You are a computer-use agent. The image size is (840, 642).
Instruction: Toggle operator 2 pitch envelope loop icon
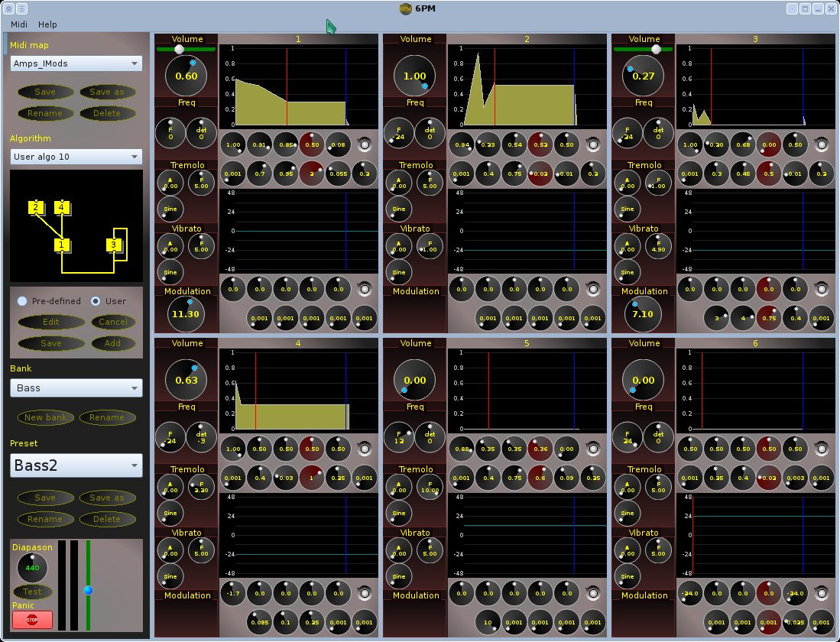click(x=593, y=290)
